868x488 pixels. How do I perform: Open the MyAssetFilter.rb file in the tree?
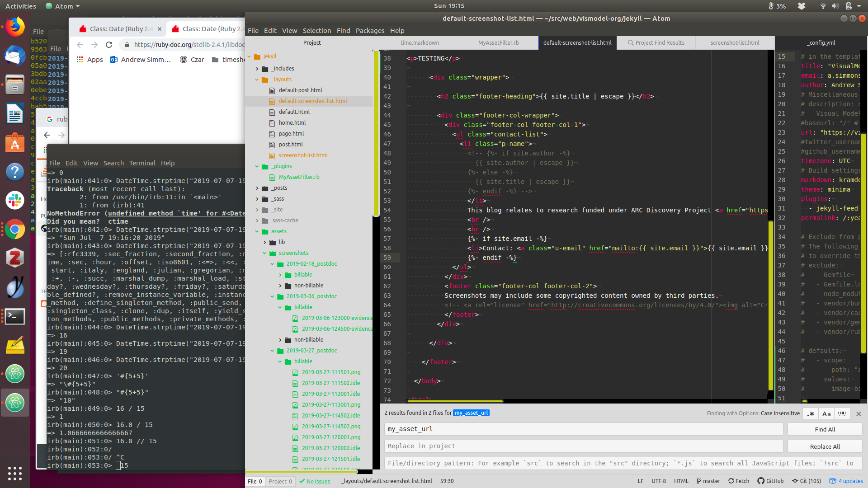(299, 177)
